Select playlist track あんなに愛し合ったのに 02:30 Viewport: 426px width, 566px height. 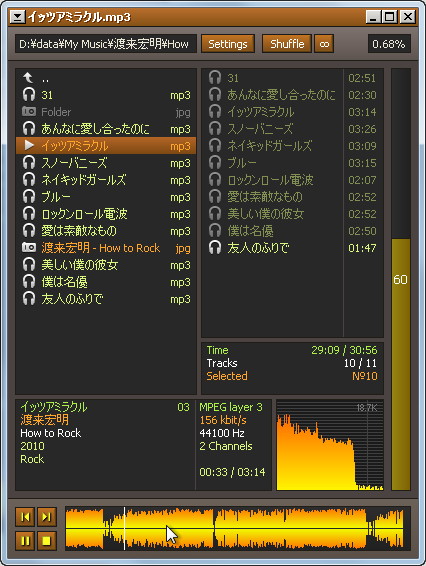click(292, 95)
